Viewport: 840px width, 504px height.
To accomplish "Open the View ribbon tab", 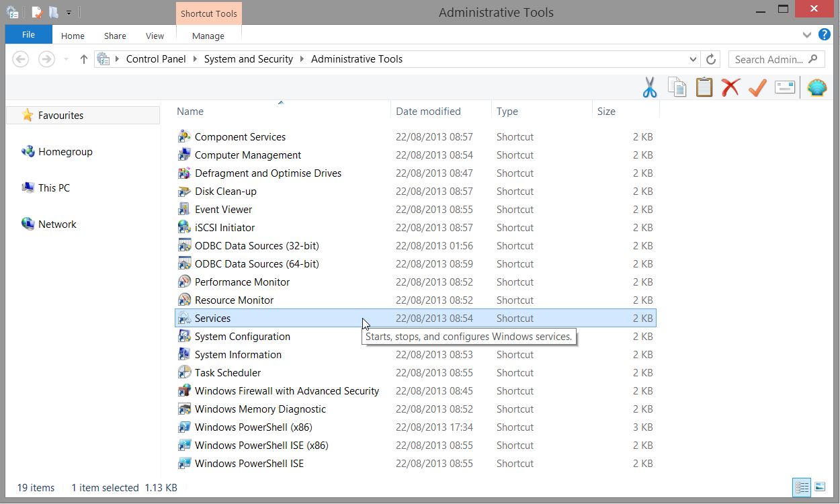I will pos(155,36).
